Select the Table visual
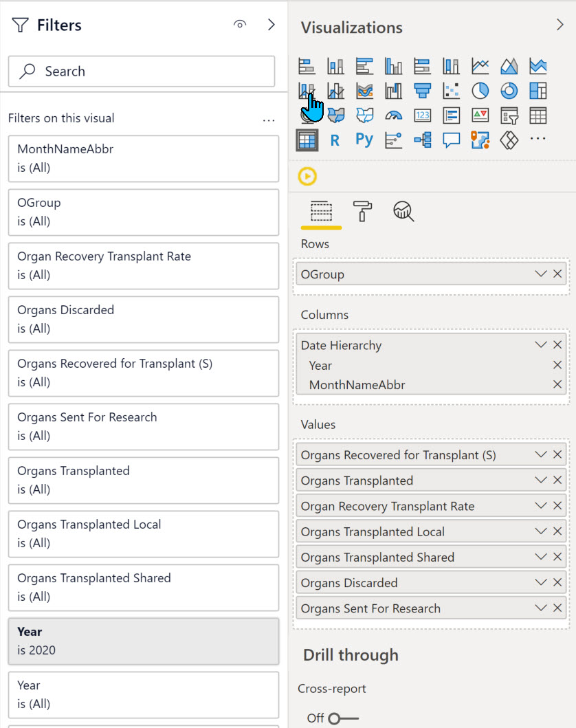 click(538, 115)
